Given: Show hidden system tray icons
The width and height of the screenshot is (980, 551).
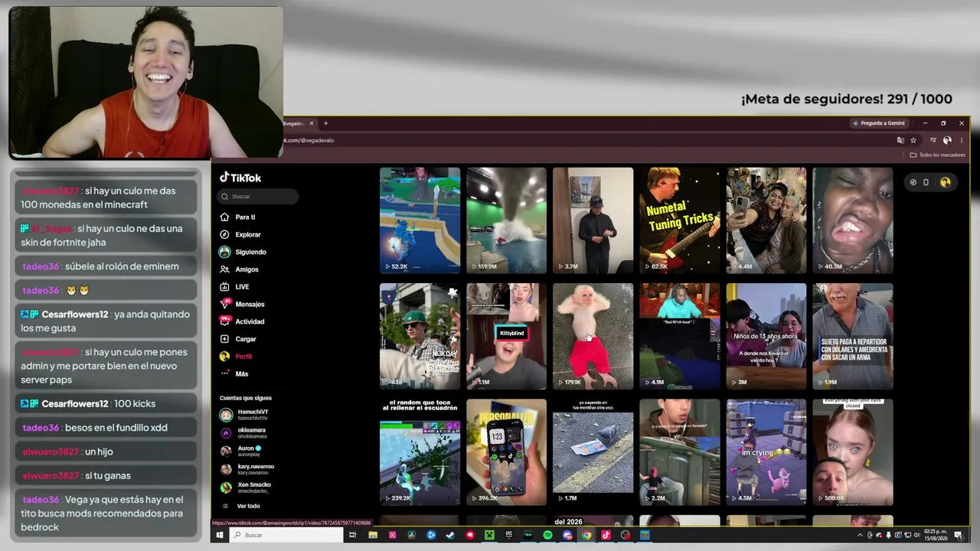Looking at the screenshot, I should [x=860, y=535].
